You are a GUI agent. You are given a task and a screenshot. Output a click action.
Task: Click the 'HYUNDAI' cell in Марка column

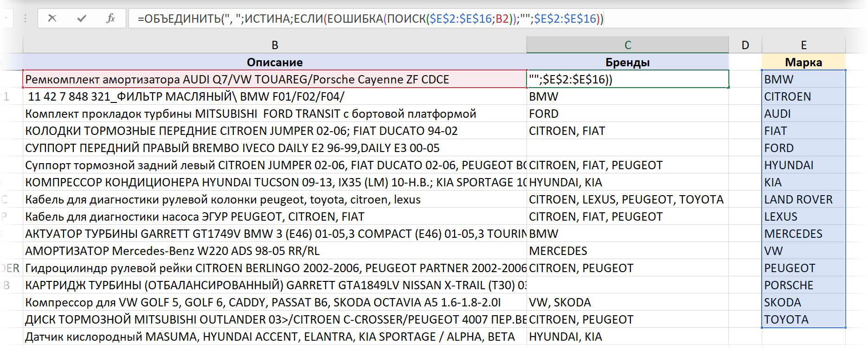[804, 165]
